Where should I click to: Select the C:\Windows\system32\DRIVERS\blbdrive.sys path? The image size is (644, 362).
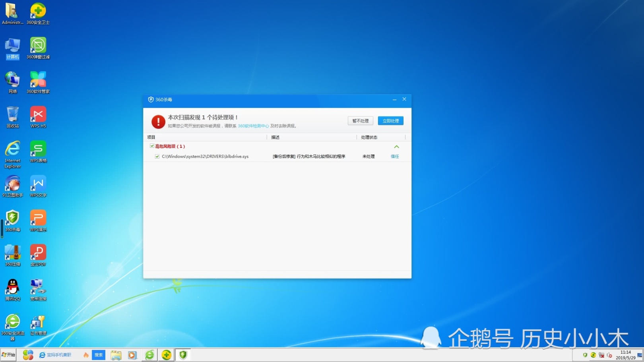pyautogui.click(x=205, y=157)
